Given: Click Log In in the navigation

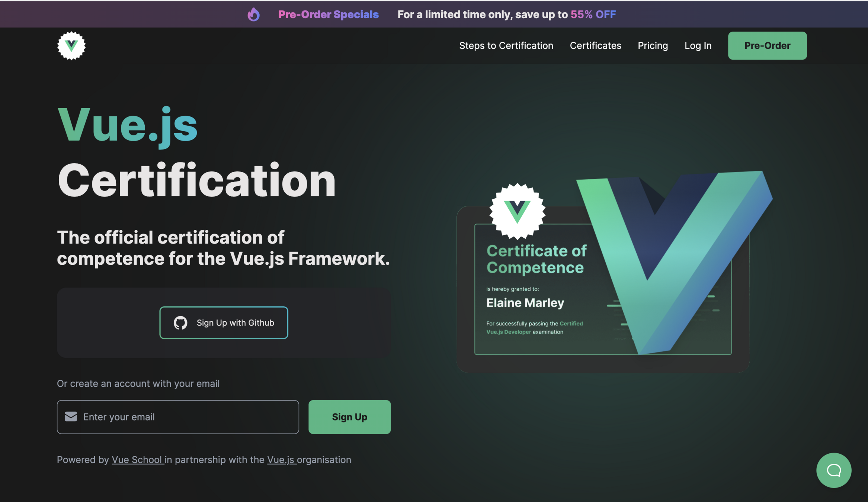Looking at the screenshot, I should pyautogui.click(x=698, y=46).
